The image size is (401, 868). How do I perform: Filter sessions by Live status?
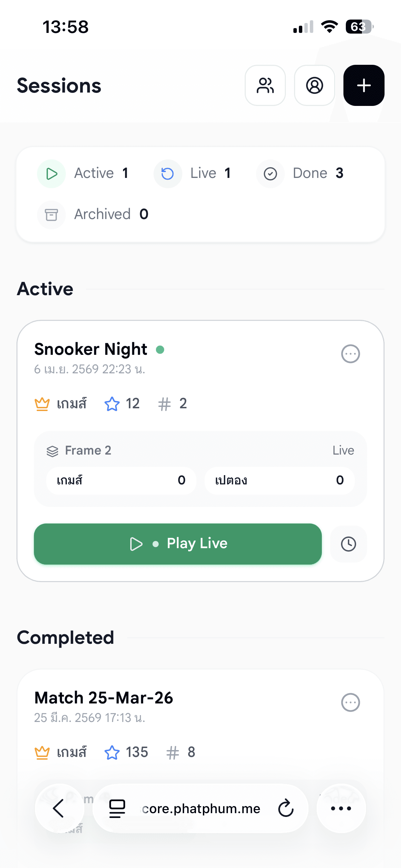193,173
